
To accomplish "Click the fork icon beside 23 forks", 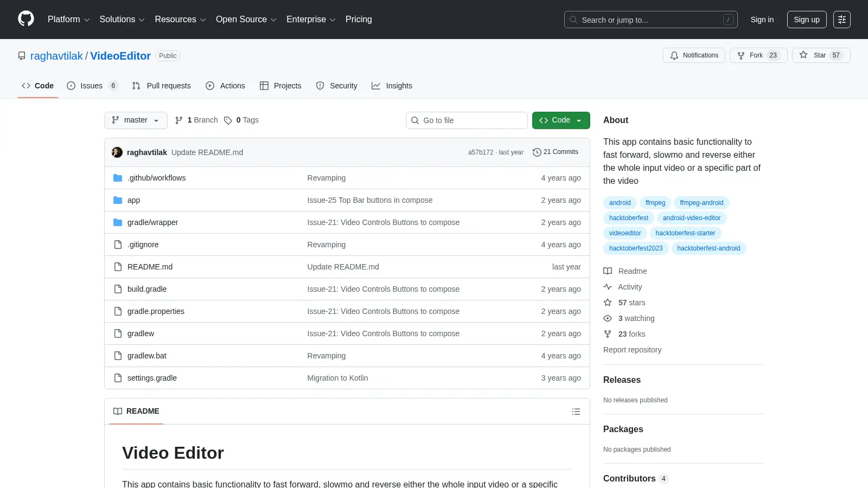I will click(608, 334).
